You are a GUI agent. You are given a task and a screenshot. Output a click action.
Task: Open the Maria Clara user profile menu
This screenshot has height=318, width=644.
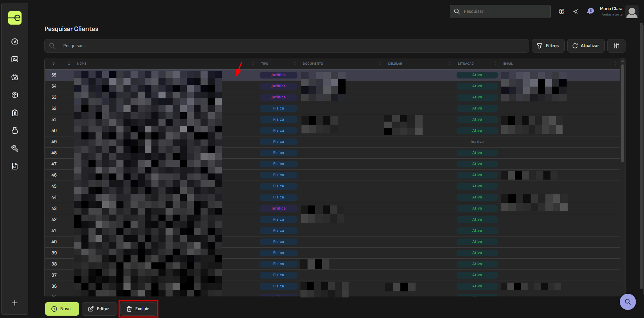(618, 11)
